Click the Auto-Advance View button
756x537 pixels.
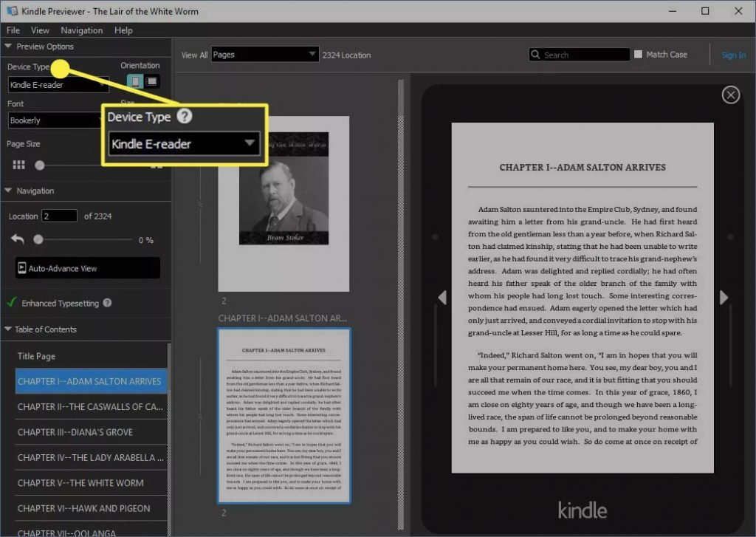click(87, 268)
